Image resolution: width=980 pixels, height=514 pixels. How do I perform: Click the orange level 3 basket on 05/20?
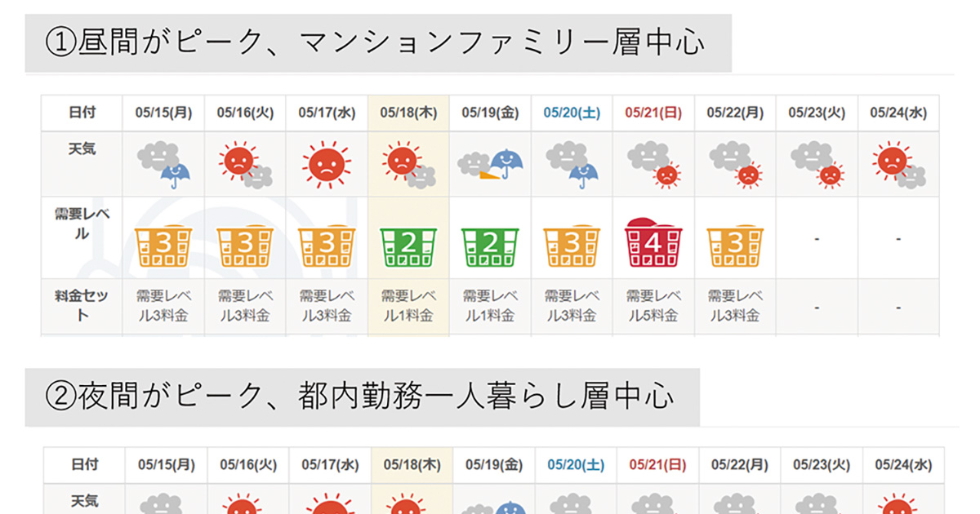pos(572,246)
